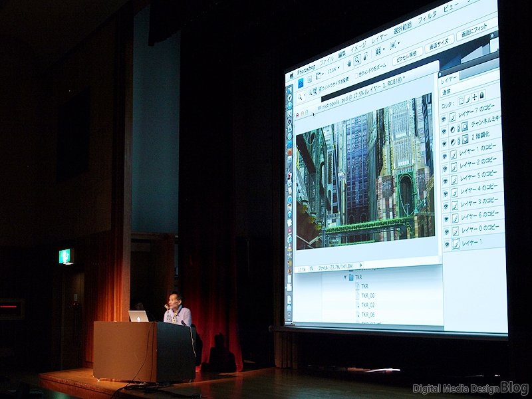This screenshot has width=532, height=399.
Task: Toggle lock all padlock icon
Action: coord(481,94)
